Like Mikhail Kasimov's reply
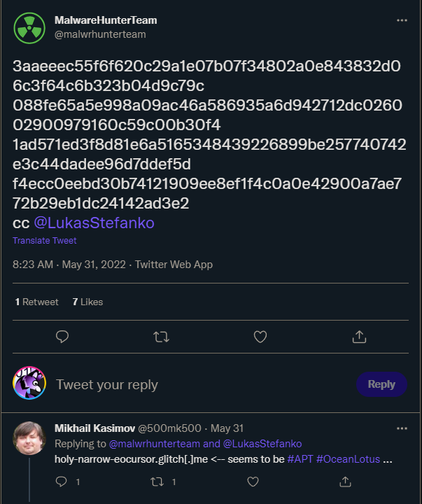Image resolution: width=422 pixels, height=504 pixels. point(253,482)
